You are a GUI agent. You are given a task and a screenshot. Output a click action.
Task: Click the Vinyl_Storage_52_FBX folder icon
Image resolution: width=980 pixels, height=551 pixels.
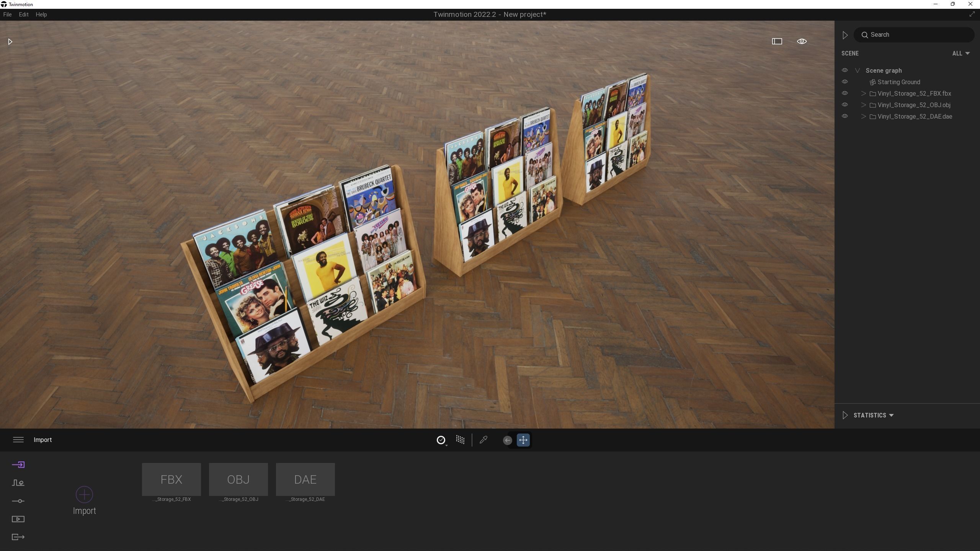pyautogui.click(x=873, y=93)
